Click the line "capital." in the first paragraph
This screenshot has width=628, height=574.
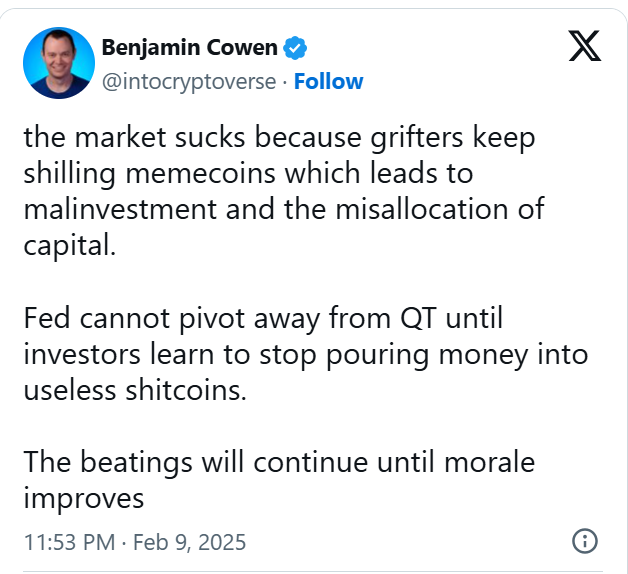click(70, 242)
